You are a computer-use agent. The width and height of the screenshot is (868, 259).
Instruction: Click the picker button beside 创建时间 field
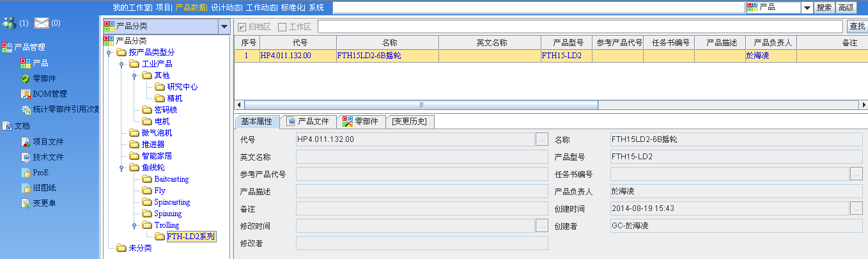(x=856, y=208)
